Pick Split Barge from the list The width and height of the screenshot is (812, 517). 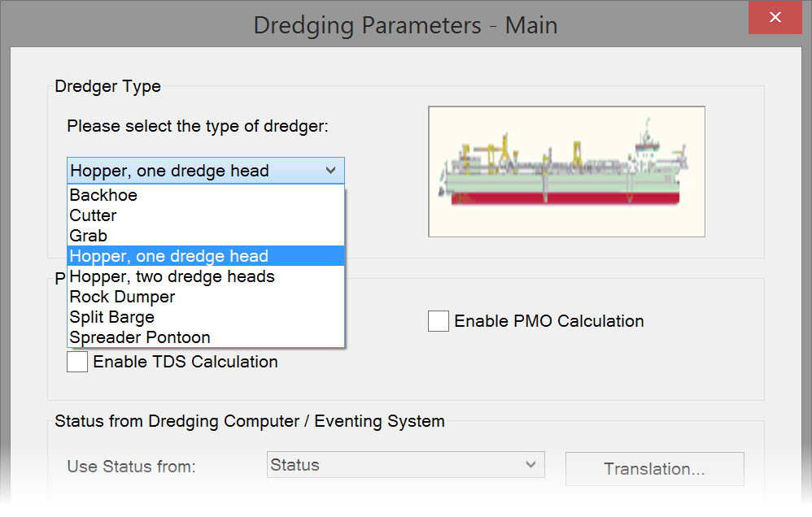(x=111, y=317)
